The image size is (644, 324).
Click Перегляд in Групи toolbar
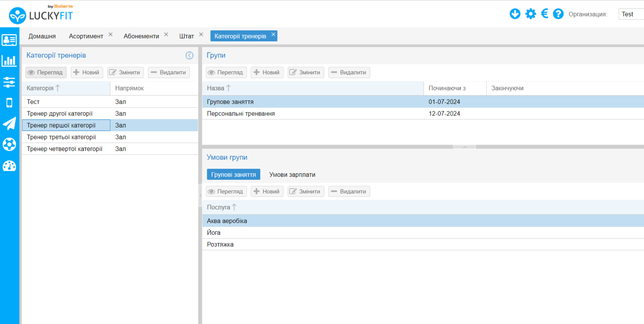point(226,72)
